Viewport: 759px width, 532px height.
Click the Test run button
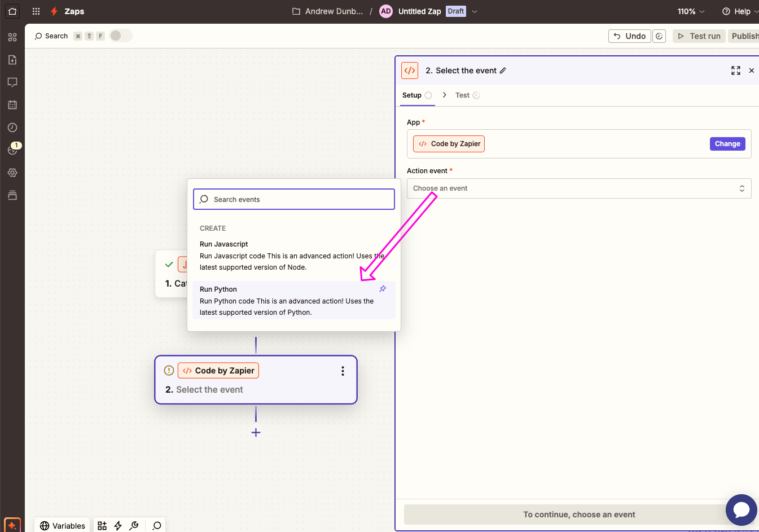coord(699,36)
